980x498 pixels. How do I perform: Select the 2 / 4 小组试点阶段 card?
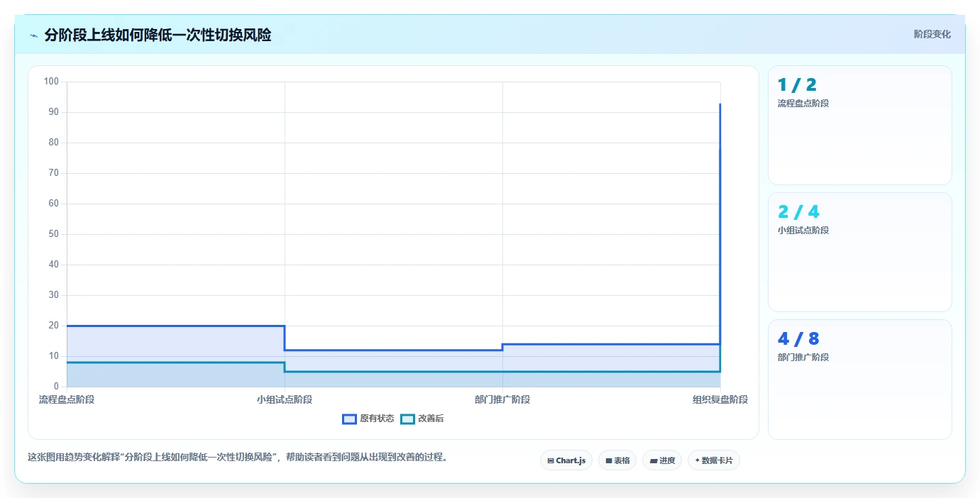859,252
